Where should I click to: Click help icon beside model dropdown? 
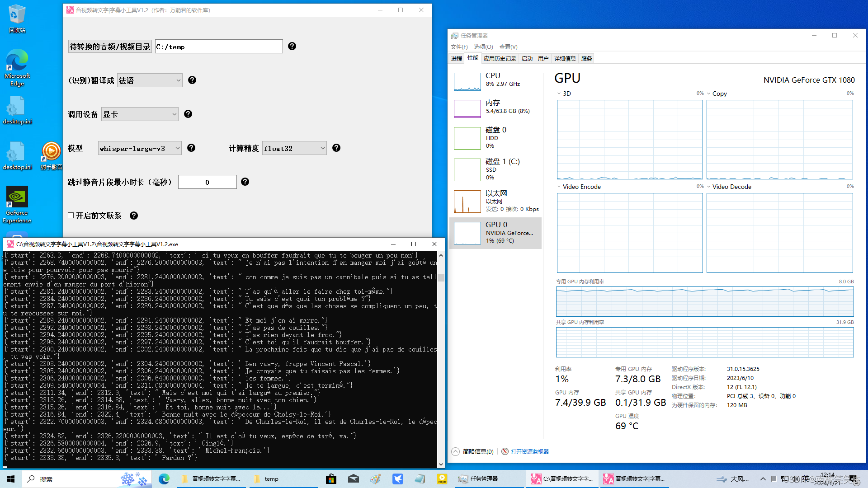click(x=191, y=148)
